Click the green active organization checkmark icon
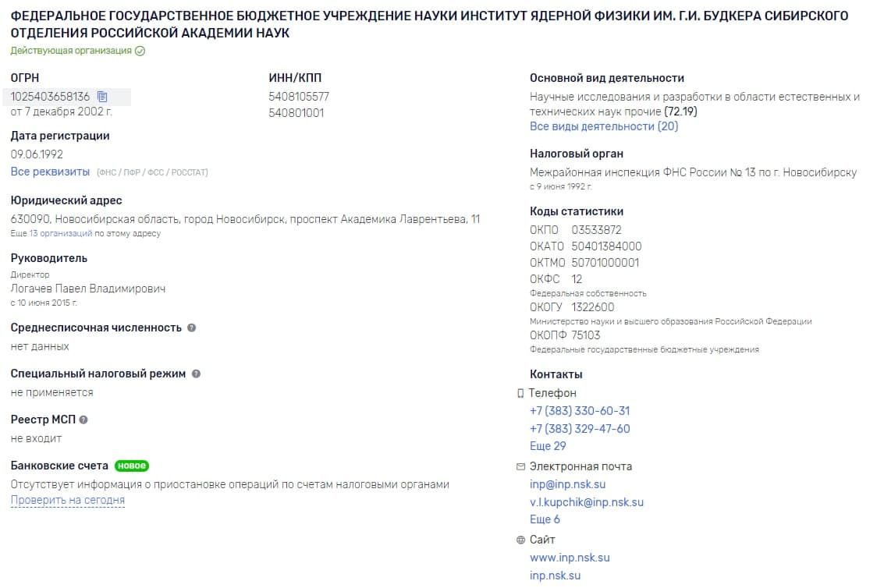Screen dimensions: 884x588 pos(140,51)
